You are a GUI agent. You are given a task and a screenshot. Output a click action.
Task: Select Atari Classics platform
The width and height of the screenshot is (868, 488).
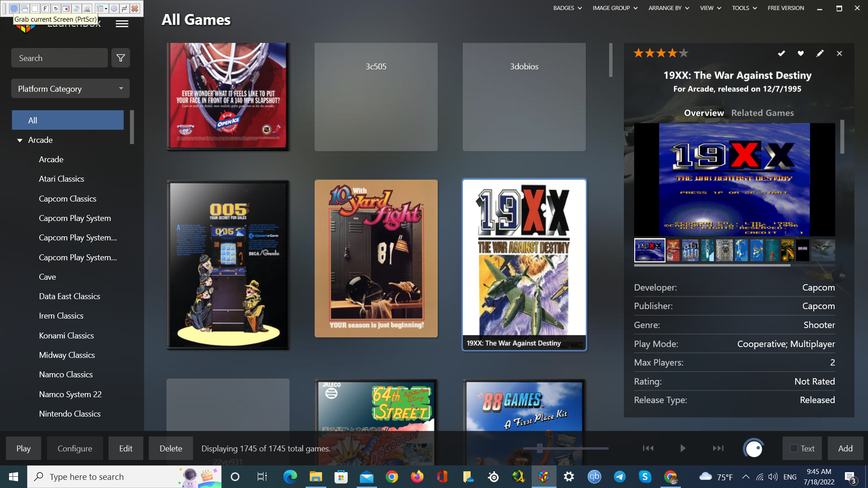tap(61, 179)
